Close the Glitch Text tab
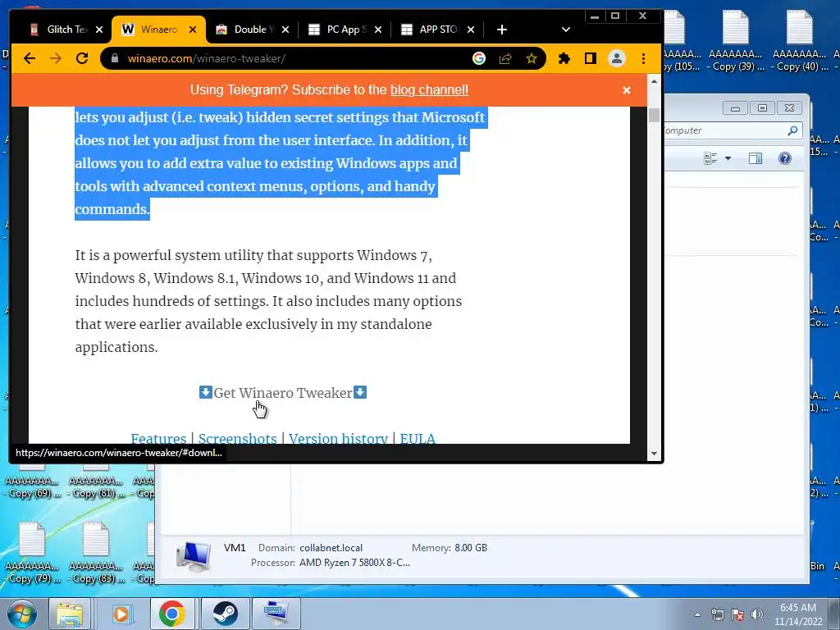 99,30
